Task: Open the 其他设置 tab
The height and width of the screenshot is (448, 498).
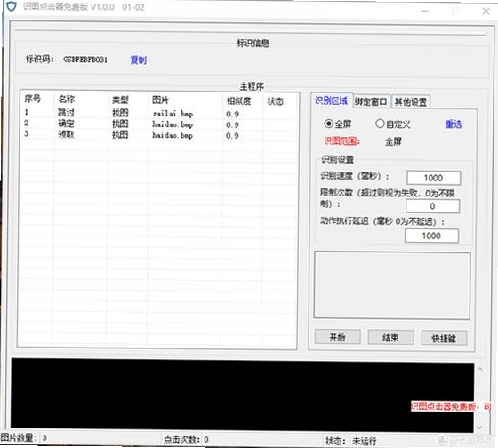Action: (411, 102)
